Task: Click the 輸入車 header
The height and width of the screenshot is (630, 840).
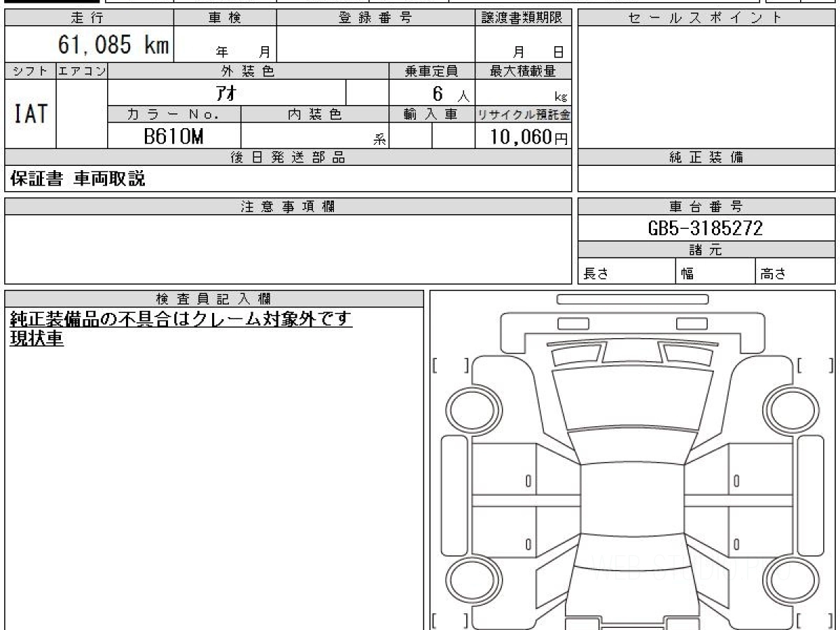Action: coord(432,114)
